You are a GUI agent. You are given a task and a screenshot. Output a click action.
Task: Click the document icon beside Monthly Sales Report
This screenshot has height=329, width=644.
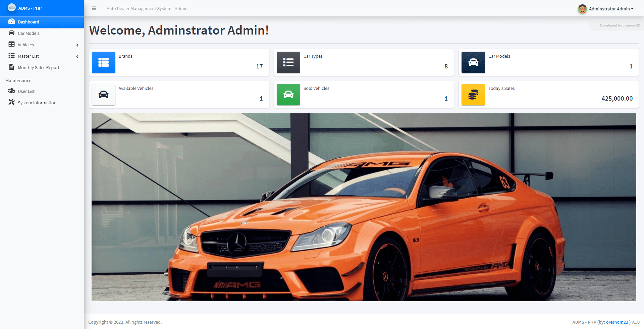(x=11, y=67)
